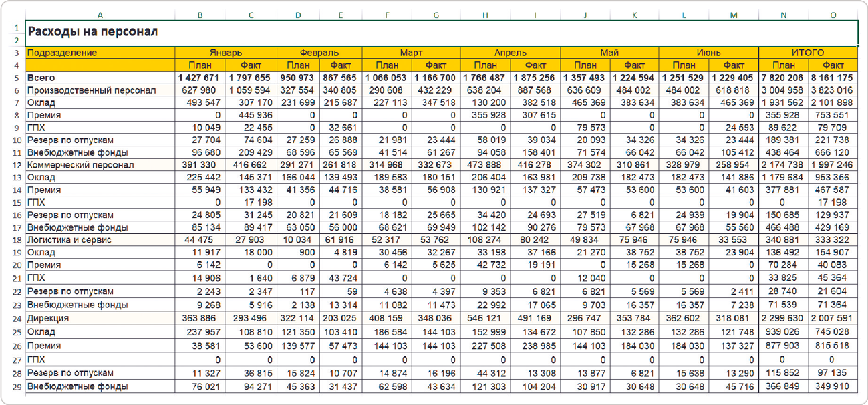Select the "Февраль" month header cell
Image resolution: width=868 pixels, height=405 pixels.
tap(319, 53)
